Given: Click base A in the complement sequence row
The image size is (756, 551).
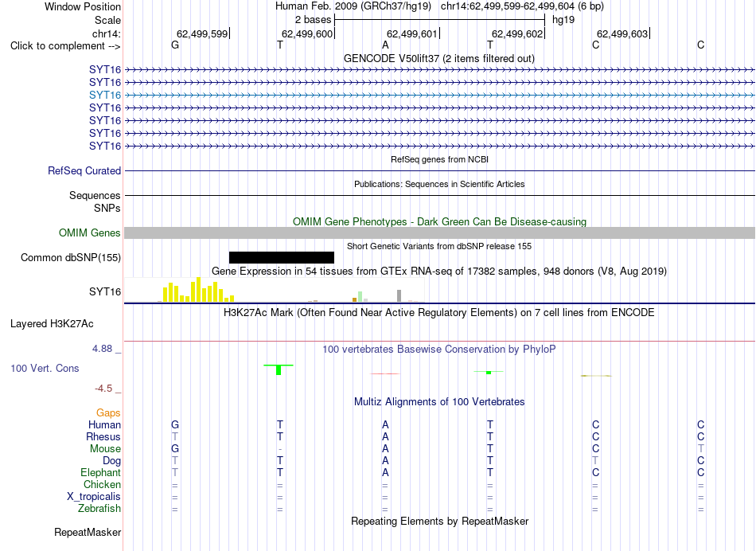Looking at the screenshot, I should tap(385, 45).
